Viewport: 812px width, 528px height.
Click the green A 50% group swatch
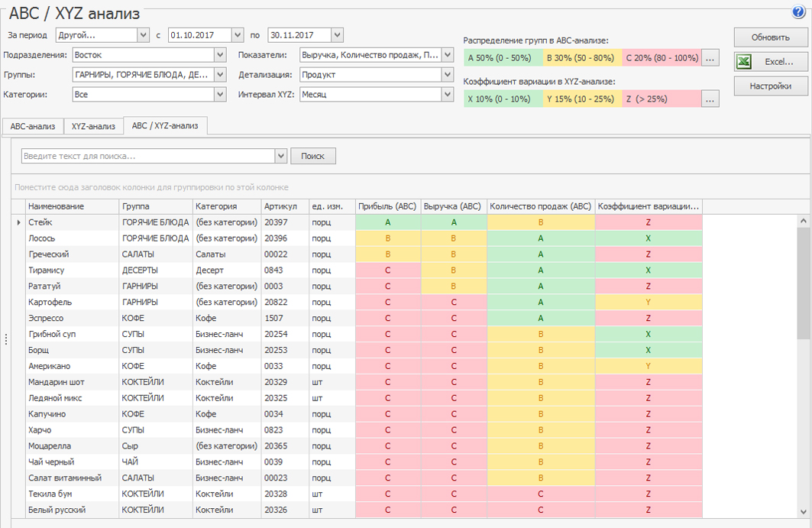pyautogui.click(x=503, y=58)
